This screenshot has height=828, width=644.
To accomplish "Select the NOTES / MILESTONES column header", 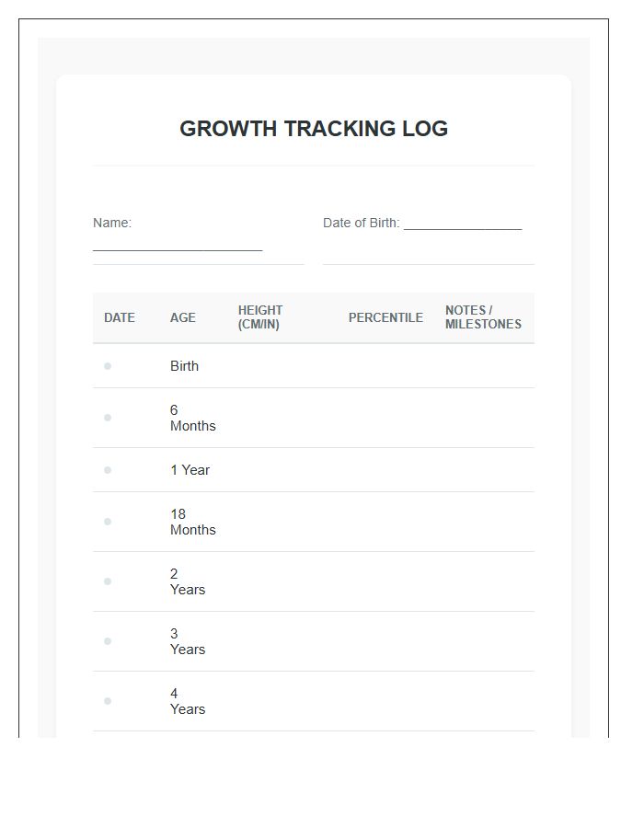I will (483, 317).
